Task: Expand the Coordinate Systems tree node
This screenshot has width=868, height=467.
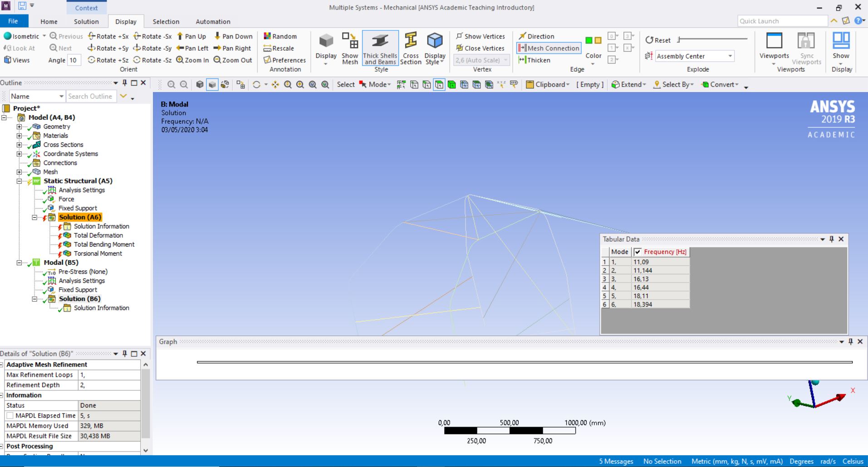Action: pyautogui.click(x=19, y=154)
